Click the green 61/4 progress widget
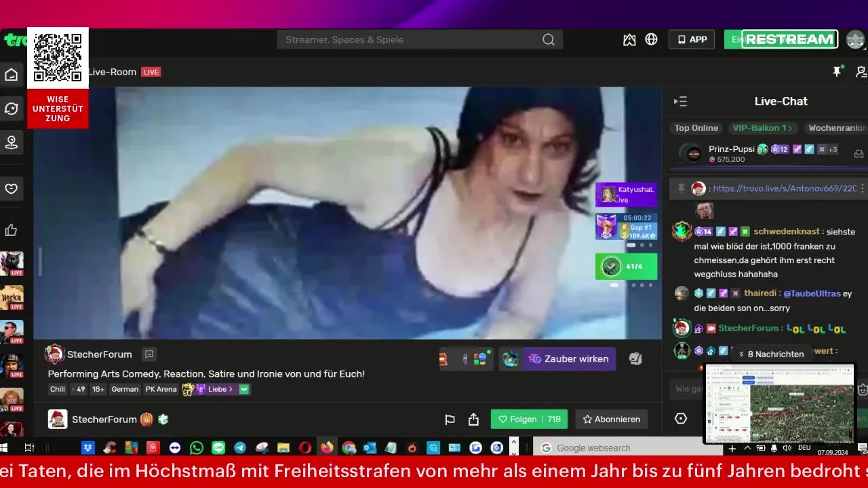868x488 pixels. [626, 266]
